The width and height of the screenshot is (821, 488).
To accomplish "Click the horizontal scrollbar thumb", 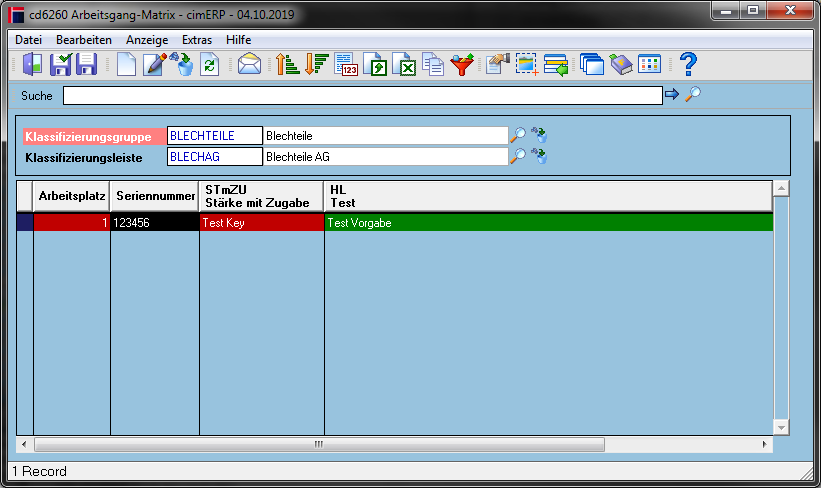I will click(x=319, y=445).
